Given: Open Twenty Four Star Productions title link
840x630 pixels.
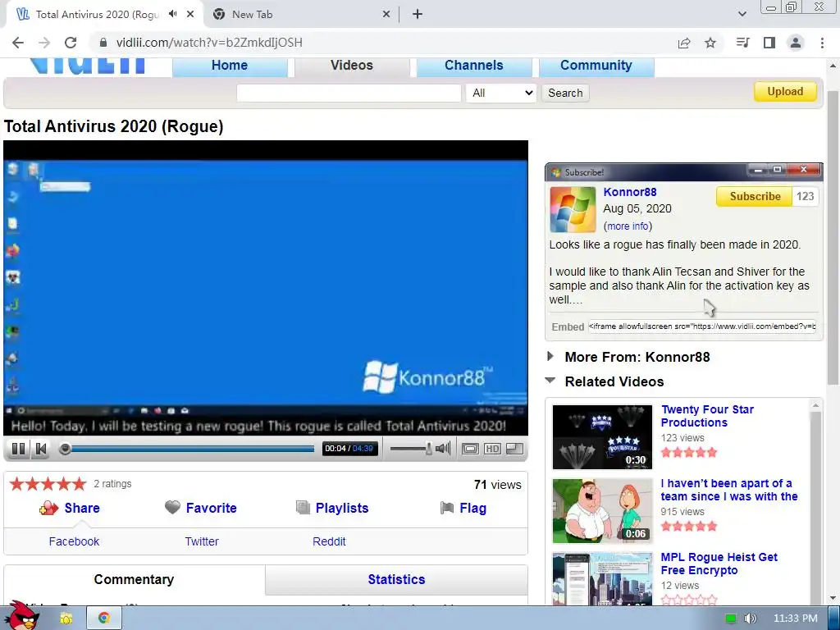Looking at the screenshot, I should tap(707, 416).
